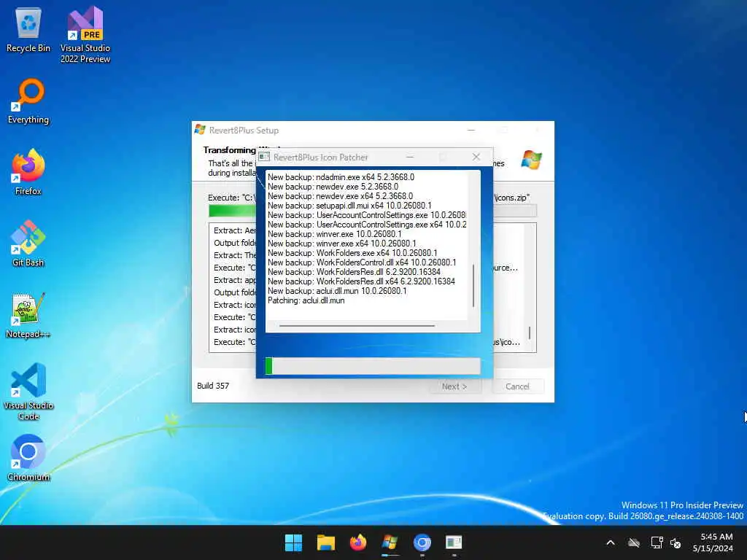Viewport: 747px width, 560px height.
Task: Click the cloud sync tray icon
Action: (x=634, y=542)
